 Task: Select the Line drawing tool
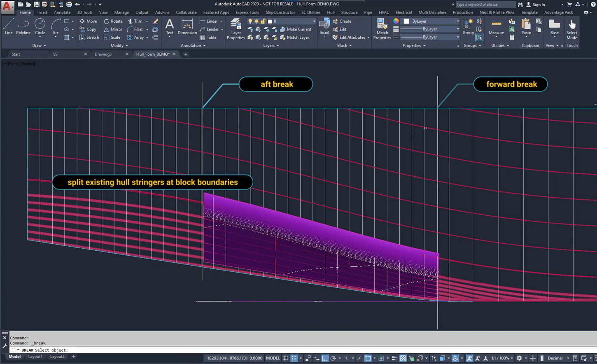(x=8, y=28)
